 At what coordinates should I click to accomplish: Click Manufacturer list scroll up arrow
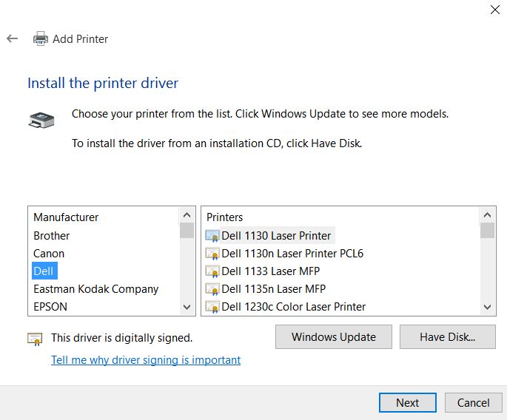point(187,215)
